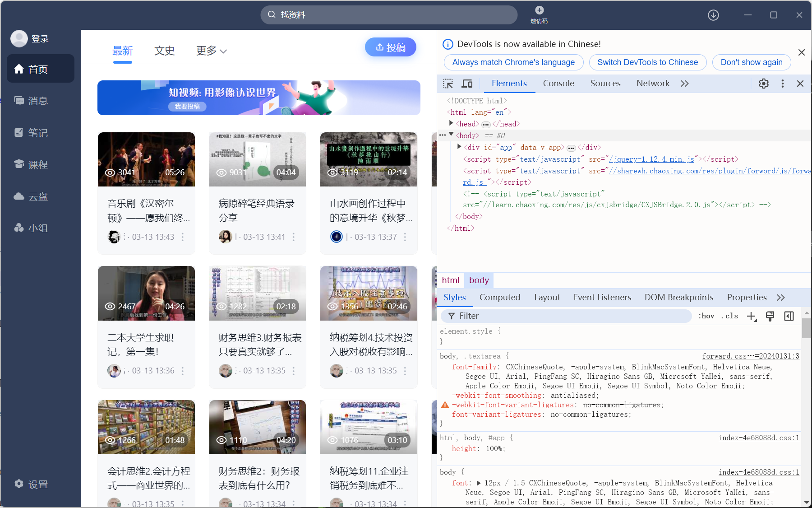Expand the div id=app node
Viewport: 812px width, 508px height.
tap(459, 146)
